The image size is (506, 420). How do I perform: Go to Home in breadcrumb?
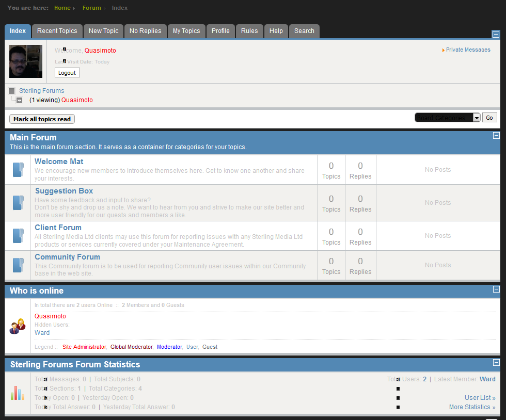(x=62, y=8)
